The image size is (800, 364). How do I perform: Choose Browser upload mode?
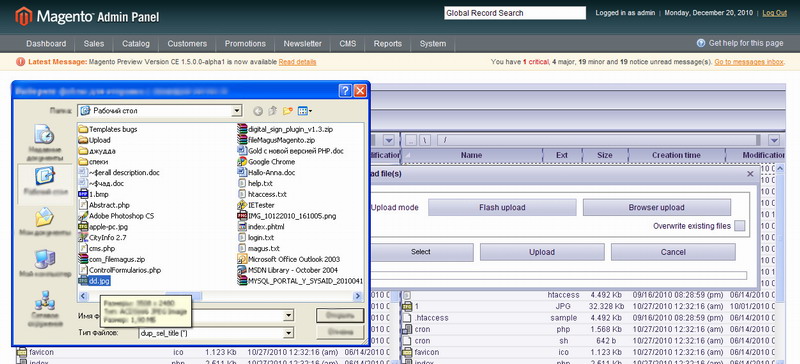tap(657, 207)
